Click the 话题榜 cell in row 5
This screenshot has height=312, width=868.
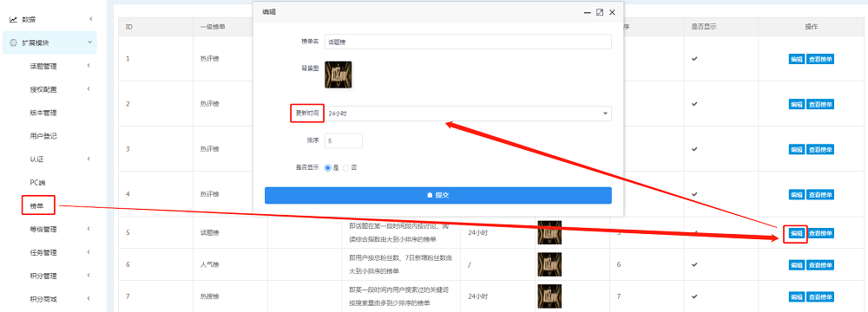(x=210, y=232)
